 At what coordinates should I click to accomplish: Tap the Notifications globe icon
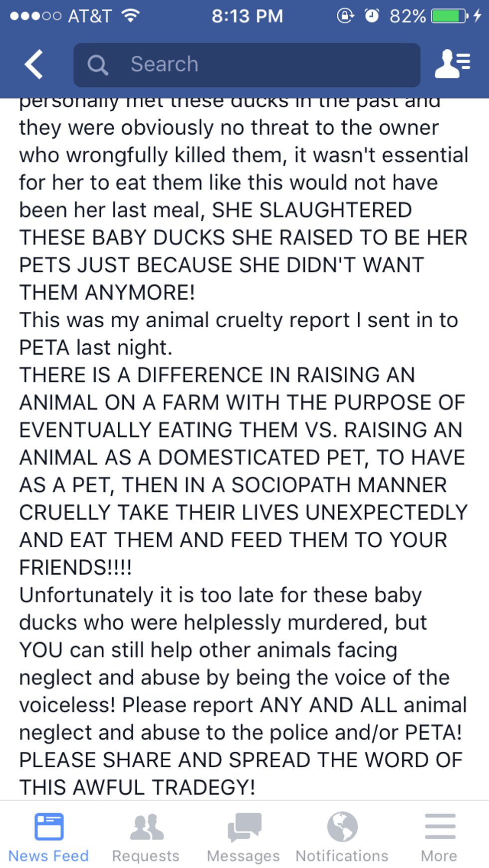[342, 826]
